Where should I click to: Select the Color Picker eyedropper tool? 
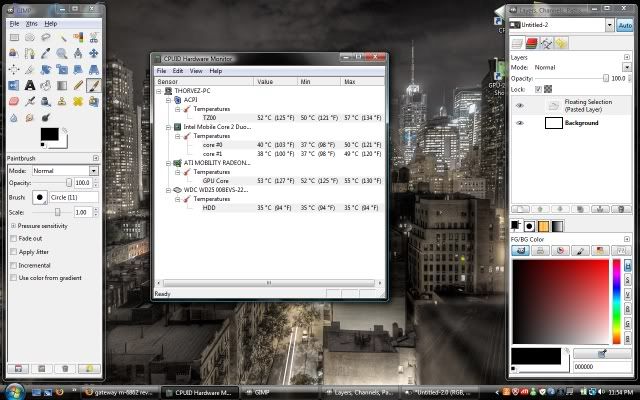click(46, 53)
